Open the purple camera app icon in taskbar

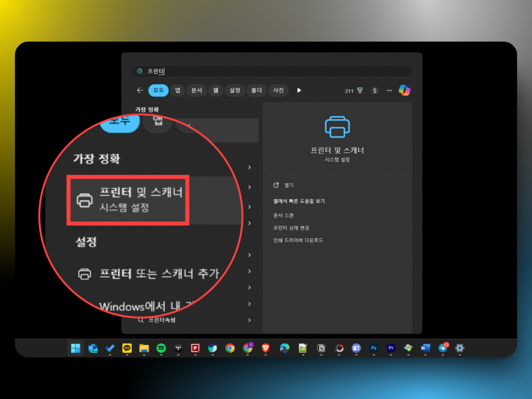[x=356, y=348]
